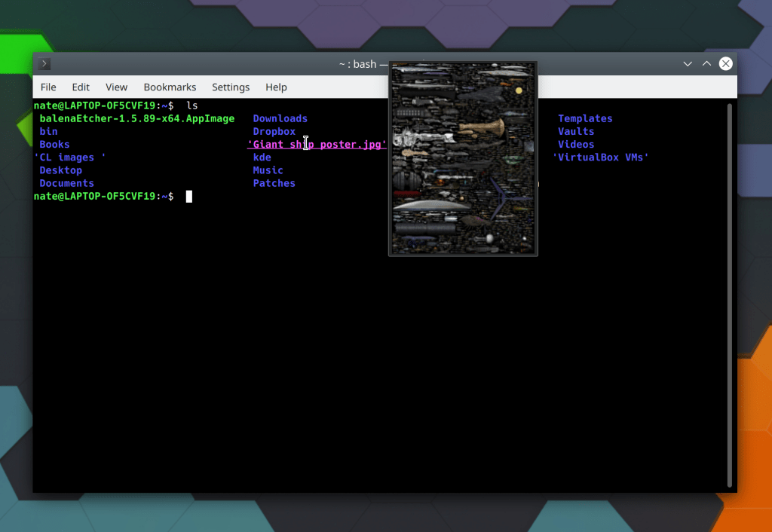Click the balenaEtcher AppImage filename
The width and height of the screenshot is (772, 532).
pyautogui.click(x=136, y=118)
